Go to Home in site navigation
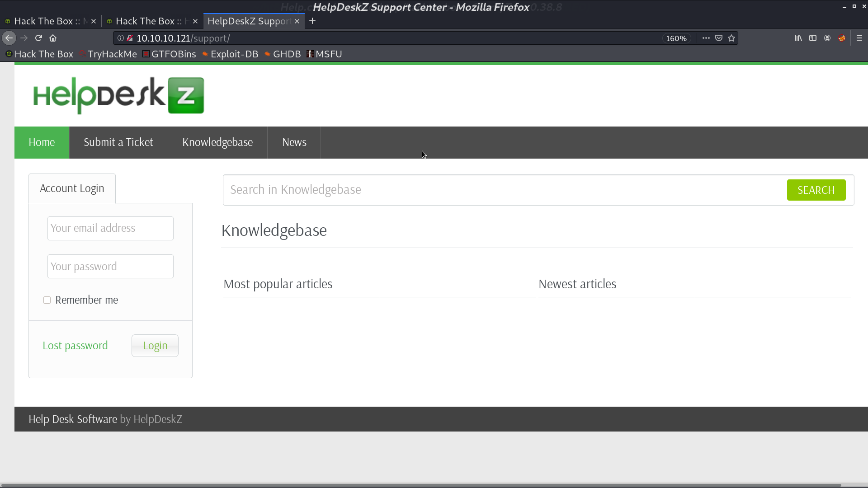Image resolution: width=868 pixels, height=488 pixels. [x=42, y=142]
